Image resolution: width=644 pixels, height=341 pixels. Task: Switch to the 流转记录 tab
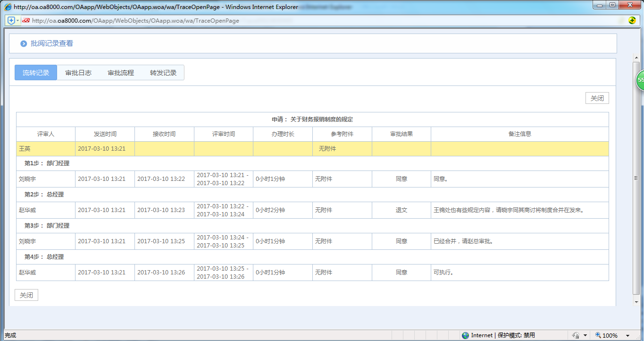tap(36, 73)
